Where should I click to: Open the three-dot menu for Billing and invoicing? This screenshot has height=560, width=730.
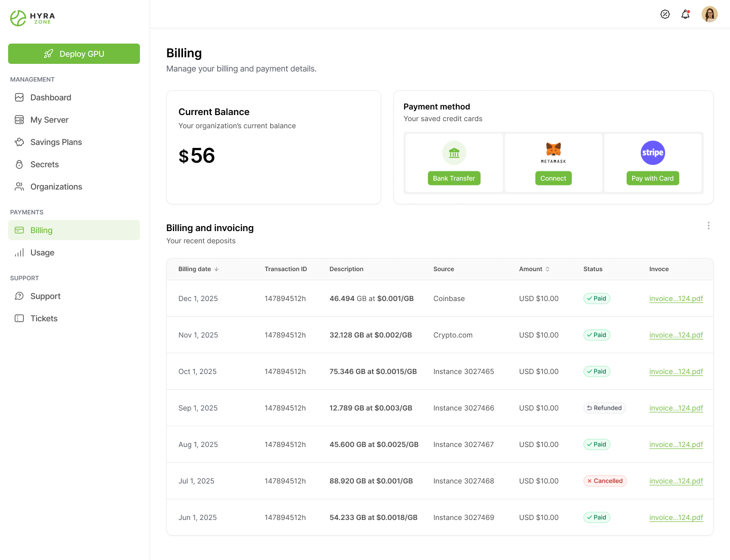[x=708, y=226]
